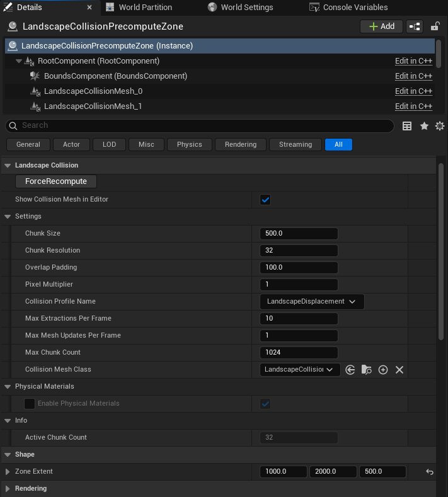448x497 pixels.
Task: Create new Collision Mesh Class with plus icon
Action: coord(383,370)
